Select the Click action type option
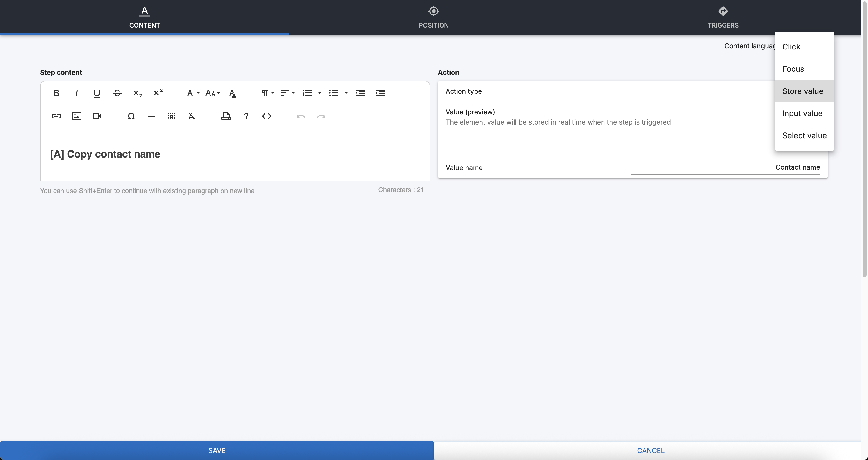The image size is (868, 460). coord(791,47)
